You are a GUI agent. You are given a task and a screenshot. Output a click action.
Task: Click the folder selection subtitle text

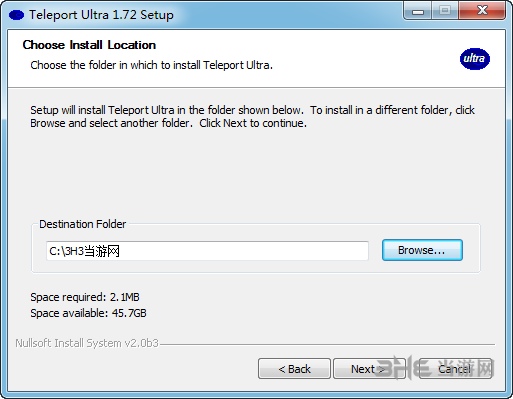[152, 65]
